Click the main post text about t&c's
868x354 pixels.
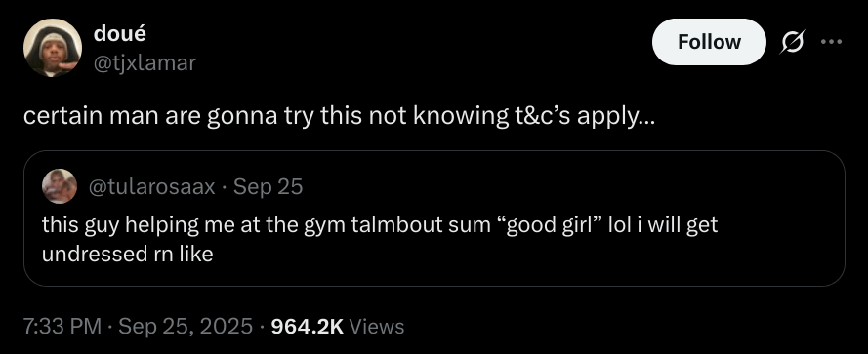[339, 118]
